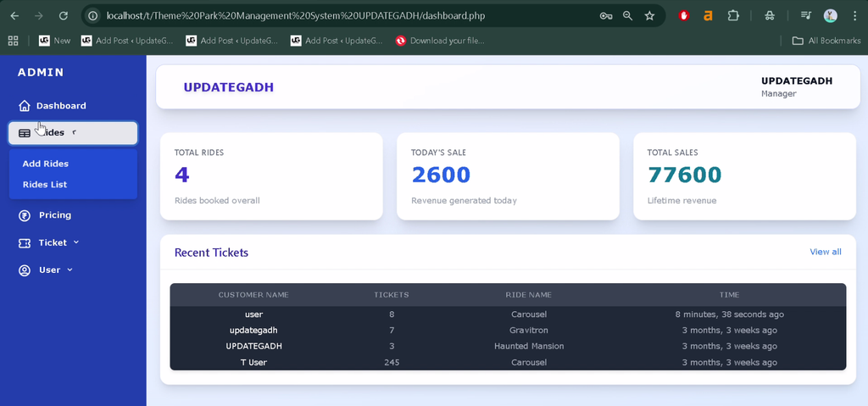Click the red ad-blocker extension icon
The width and height of the screenshot is (868, 406).
click(x=684, y=16)
